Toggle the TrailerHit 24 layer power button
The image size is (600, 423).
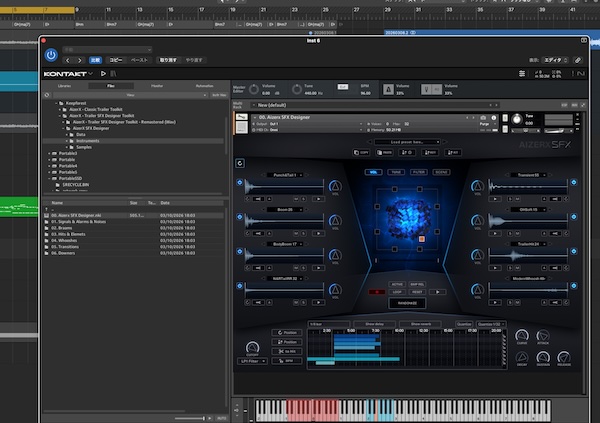tap(574, 251)
